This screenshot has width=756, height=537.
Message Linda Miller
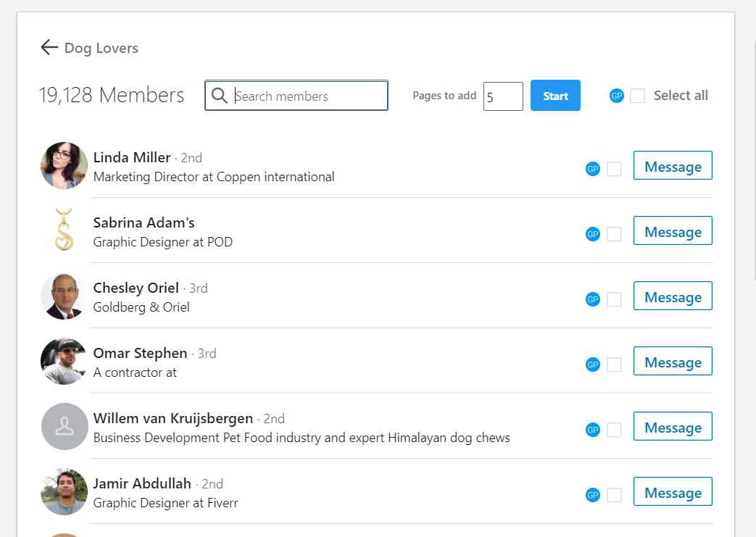click(x=673, y=165)
